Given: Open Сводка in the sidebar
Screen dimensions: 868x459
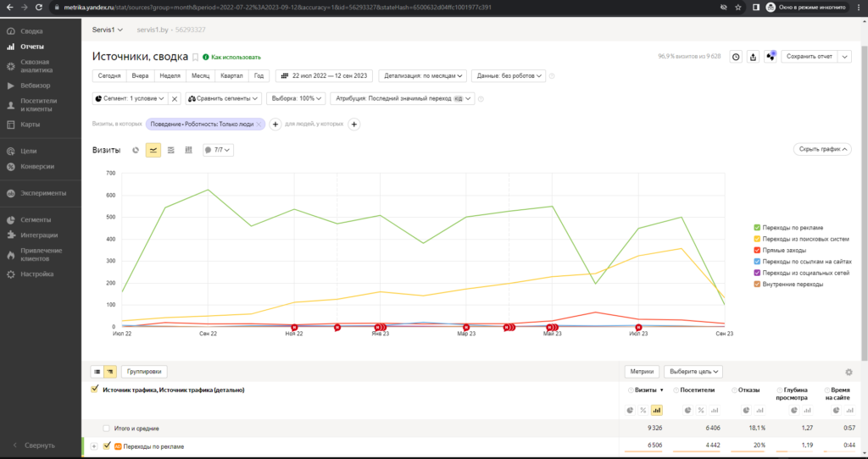Looking at the screenshot, I should 31,31.
